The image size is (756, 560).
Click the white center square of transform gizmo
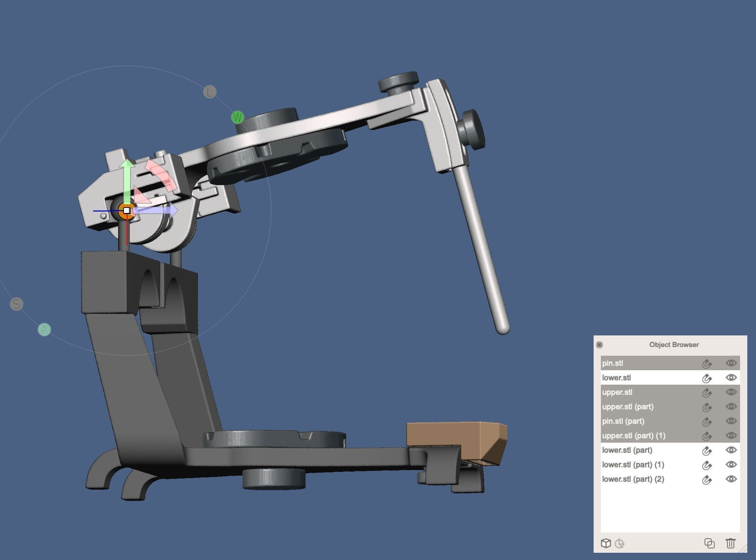coord(126,210)
